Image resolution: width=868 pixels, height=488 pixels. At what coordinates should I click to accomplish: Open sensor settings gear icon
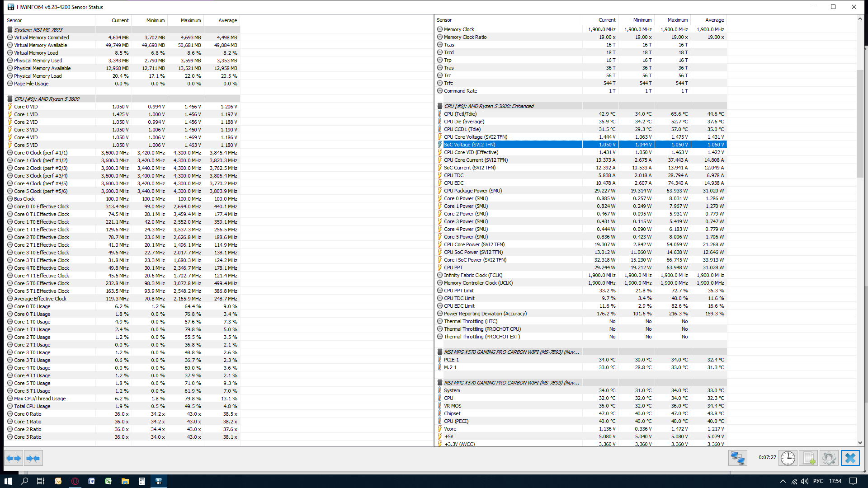829,458
